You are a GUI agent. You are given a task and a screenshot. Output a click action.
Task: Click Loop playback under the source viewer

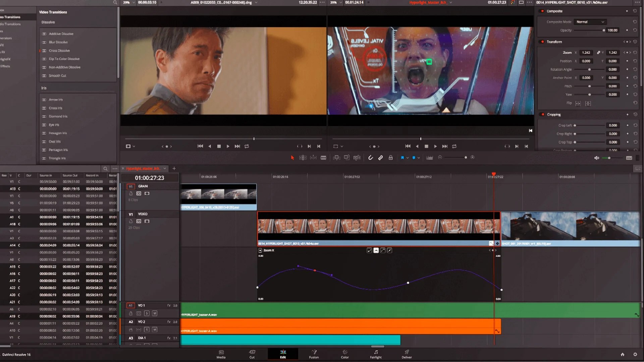247,146
